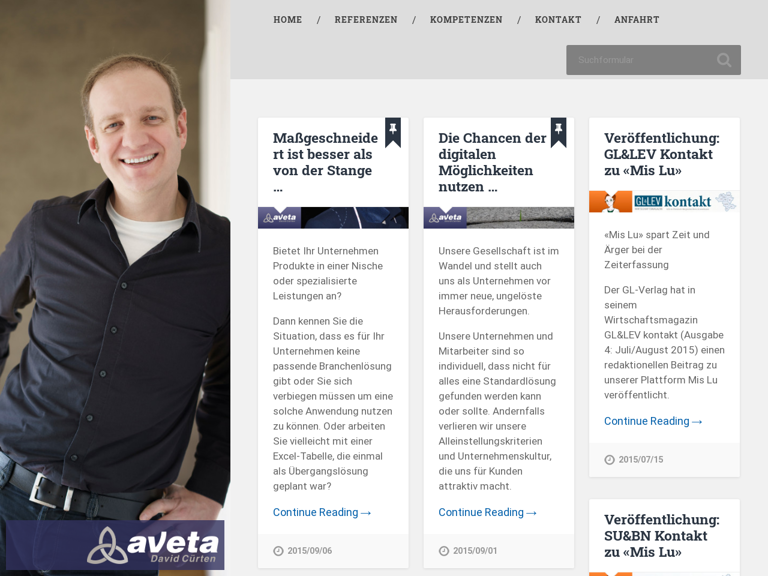Open the HOME menu item

coord(288,20)
